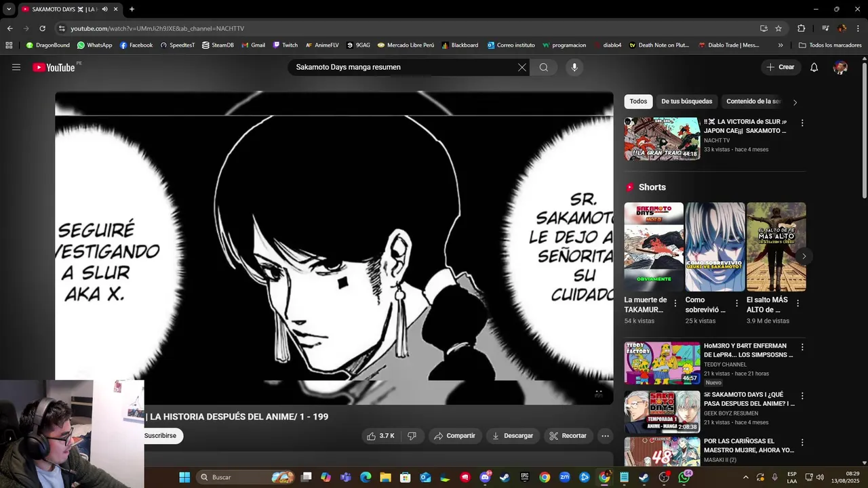Image resolution: width=868 pixels, height=488 pixels.
Task: Like the video with 3.7 K likes
Action: 380,436
